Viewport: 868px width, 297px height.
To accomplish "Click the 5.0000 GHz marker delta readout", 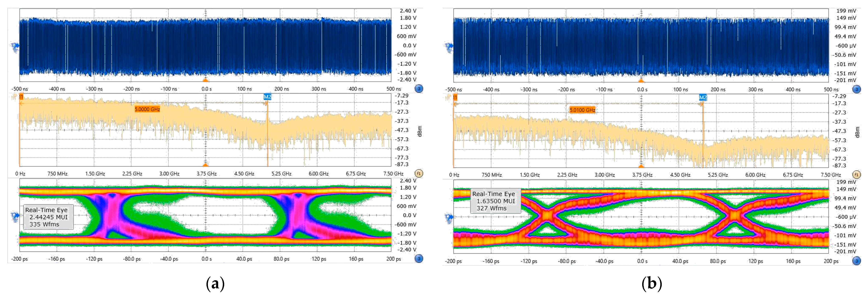I will pyautogui.click(x=147, y=109).
